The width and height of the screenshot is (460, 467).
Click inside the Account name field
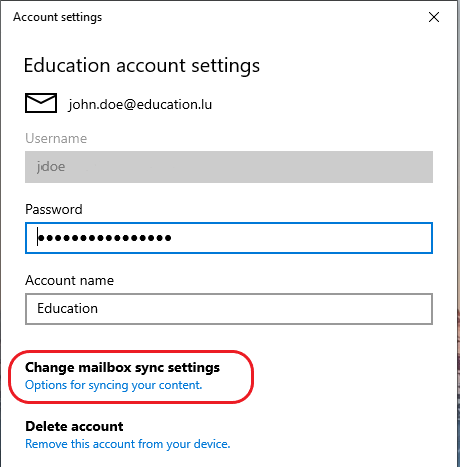coord(229,309)
